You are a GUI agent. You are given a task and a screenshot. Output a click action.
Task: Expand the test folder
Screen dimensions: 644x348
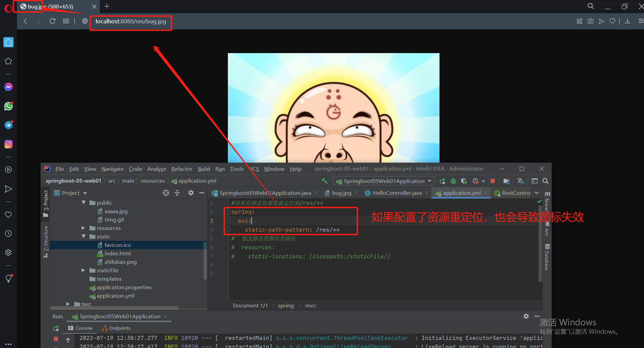click(68, 304)
